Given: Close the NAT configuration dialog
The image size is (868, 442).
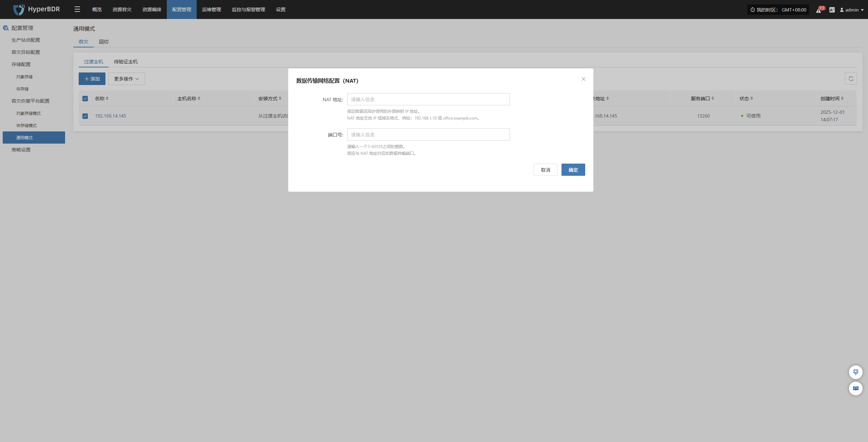Looking at the screenshot, I should 583,79.
